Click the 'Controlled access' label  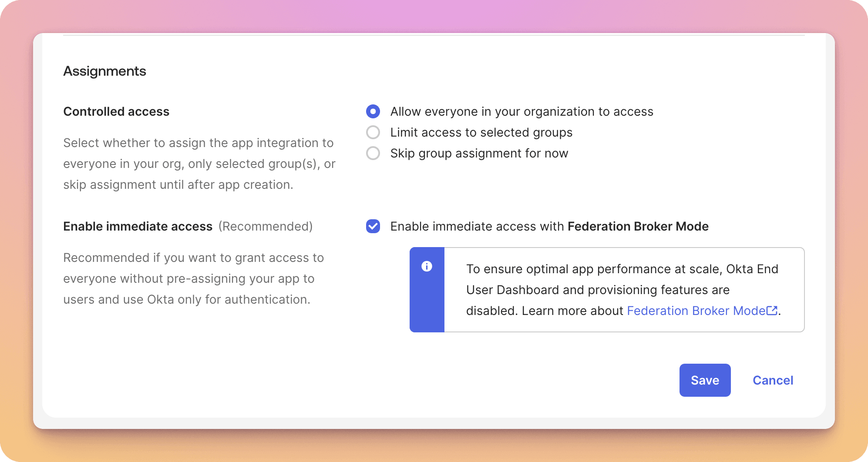pos(116,111)
